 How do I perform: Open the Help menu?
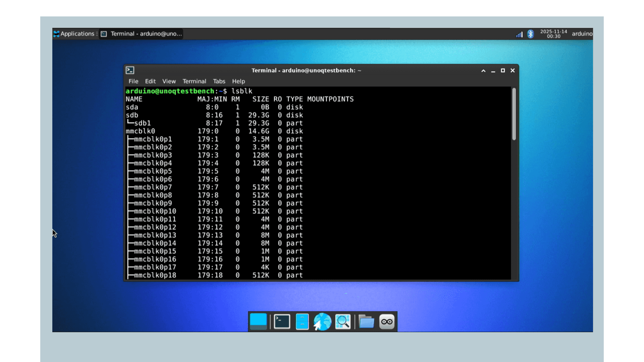238,81
